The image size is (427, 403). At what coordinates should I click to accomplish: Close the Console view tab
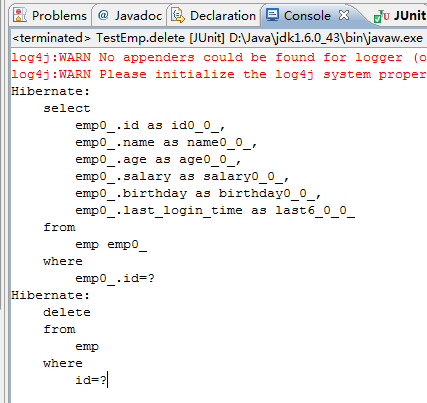pos(344,15)
